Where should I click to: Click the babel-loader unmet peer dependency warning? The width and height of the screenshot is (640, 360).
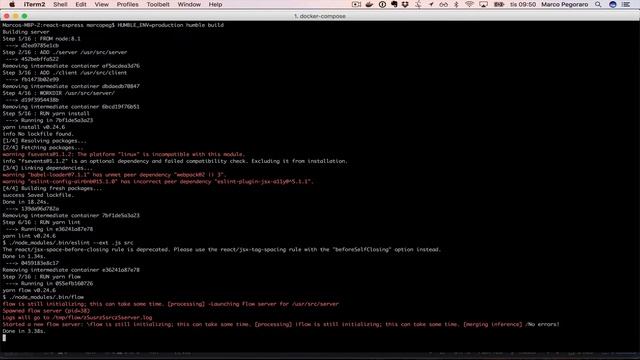[114, 175]
